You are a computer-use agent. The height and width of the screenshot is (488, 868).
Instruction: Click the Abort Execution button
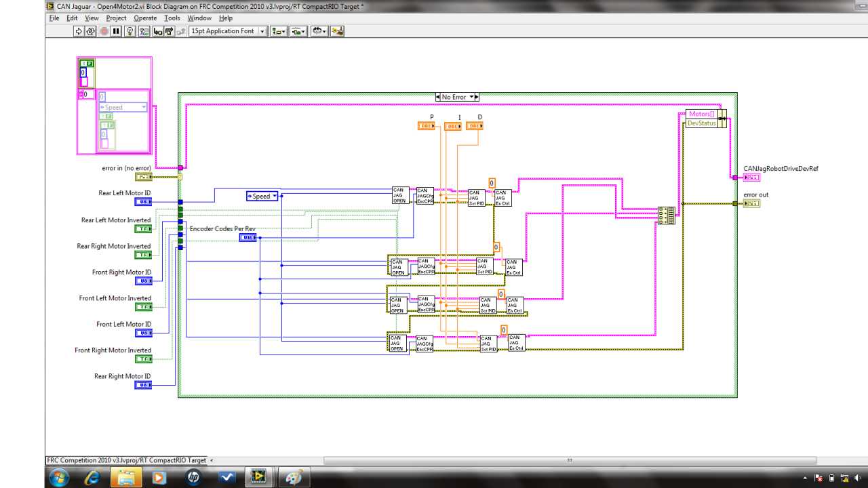104,31
